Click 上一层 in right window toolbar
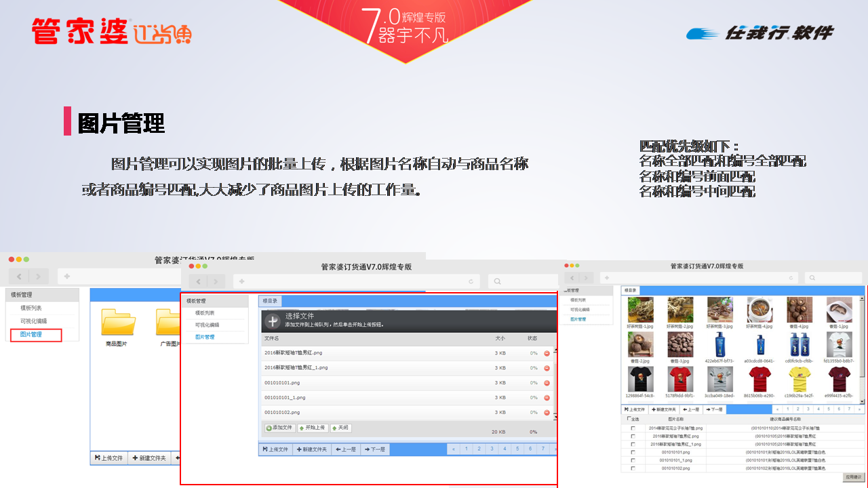 tap(691, 409)
